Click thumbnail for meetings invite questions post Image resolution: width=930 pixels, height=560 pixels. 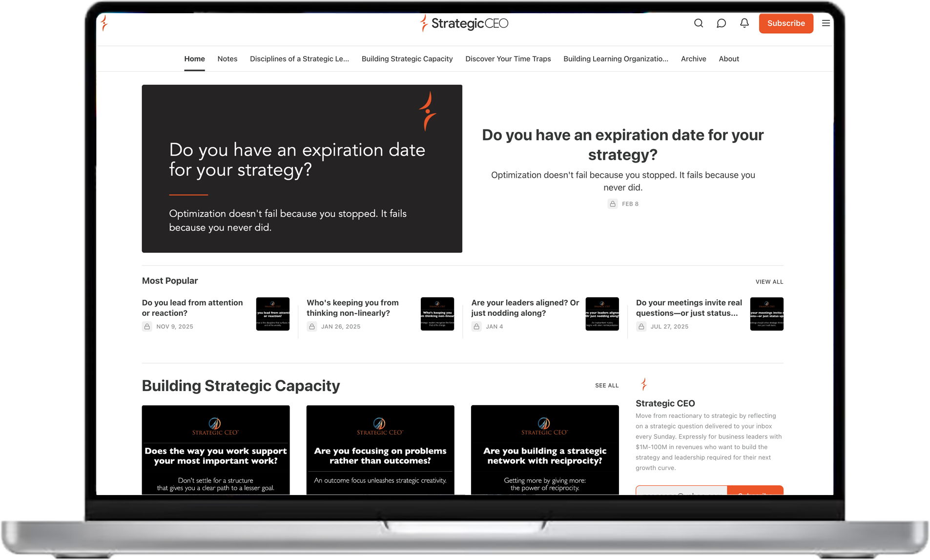coord(766,313)
